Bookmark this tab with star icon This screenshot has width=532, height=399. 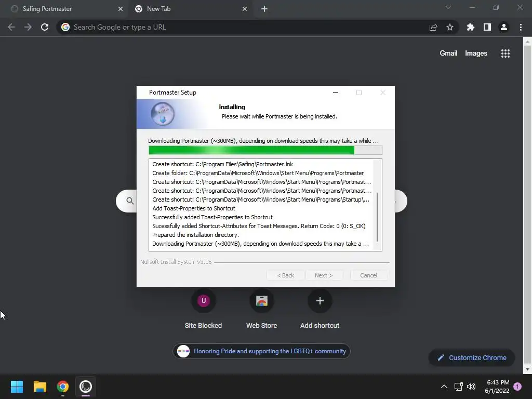pos(450,27)
